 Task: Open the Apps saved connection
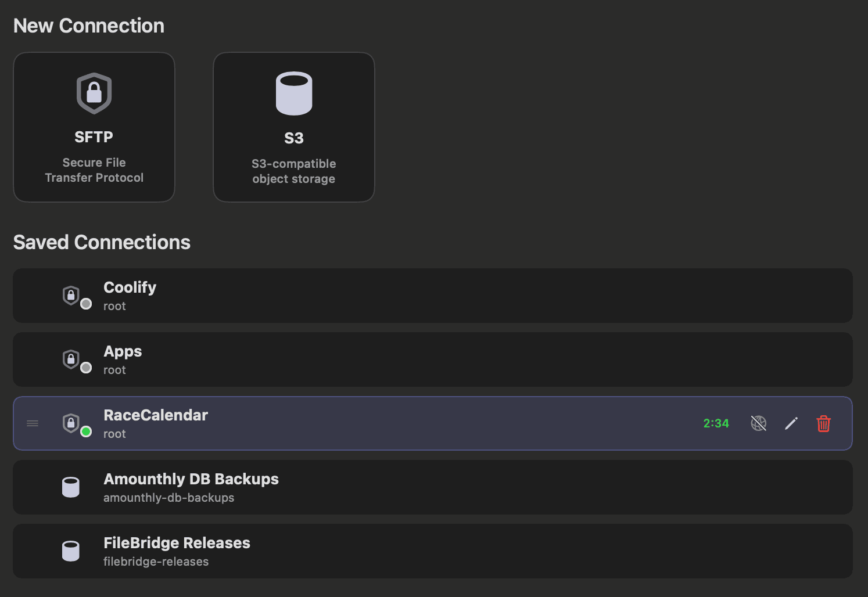433,359
